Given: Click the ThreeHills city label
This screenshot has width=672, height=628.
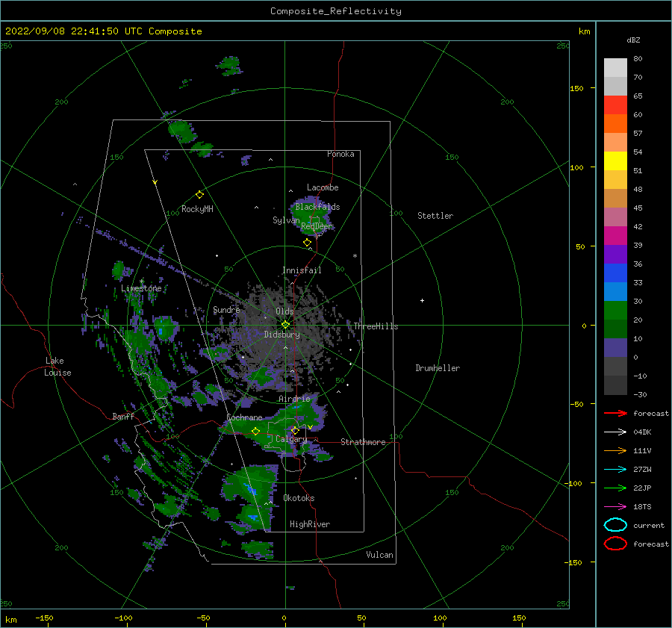Looking at the screenshot, I should point(376,326).
